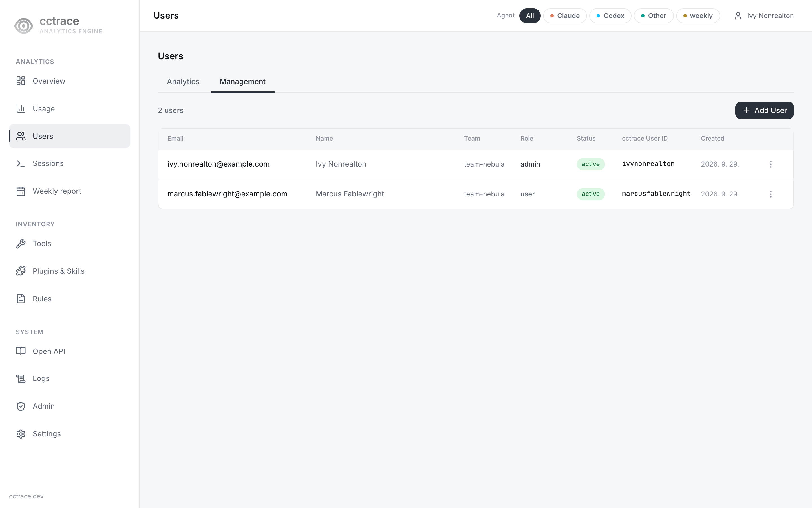Click the admin role cell
812x508 pixels.
coord(530,164)
